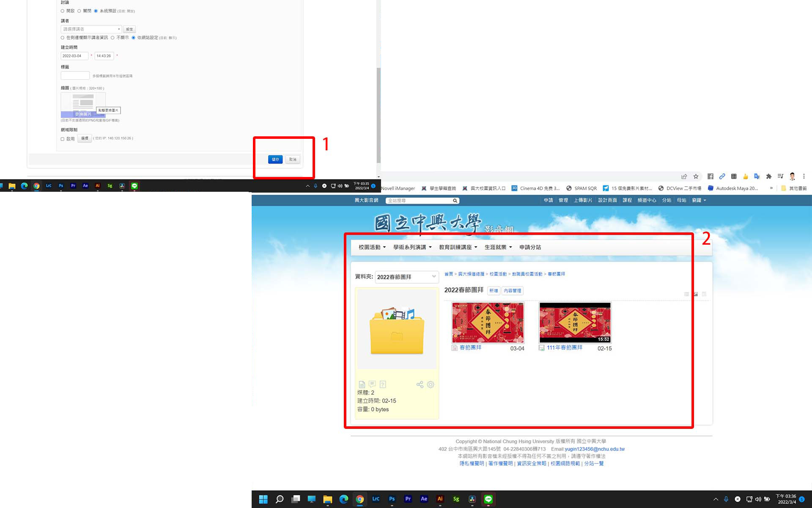Enable the 啟用 domain restriction checkbox
The width and height of the screenshot is (812, 508).
pos(63,139)
